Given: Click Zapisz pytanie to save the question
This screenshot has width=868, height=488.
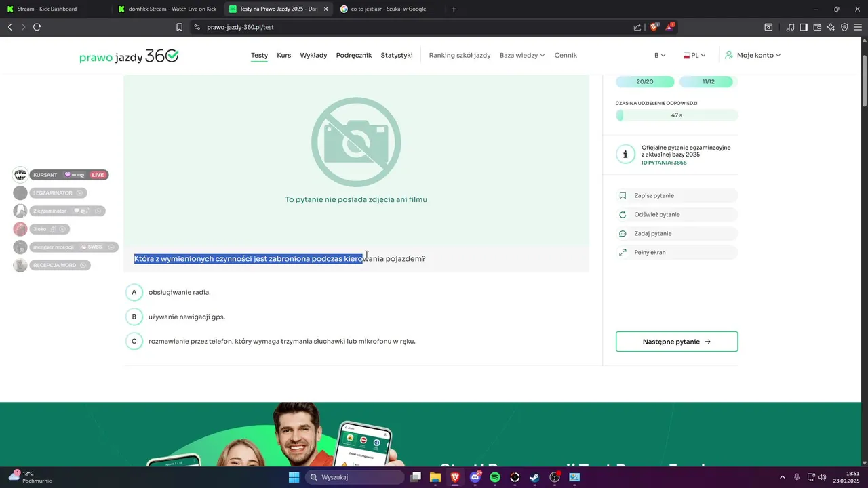Looking at the screenshot, I should click(x=677, y=195).
